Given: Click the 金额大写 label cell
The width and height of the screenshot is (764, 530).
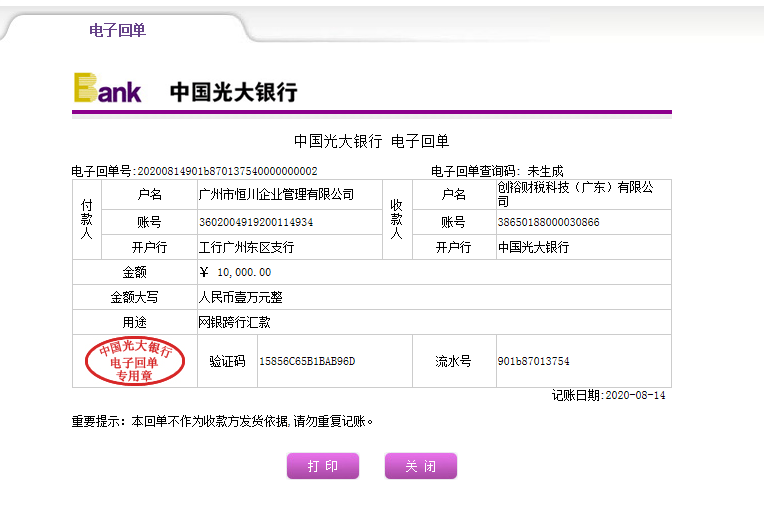Looking at the screenshot, I should (134, 297).
